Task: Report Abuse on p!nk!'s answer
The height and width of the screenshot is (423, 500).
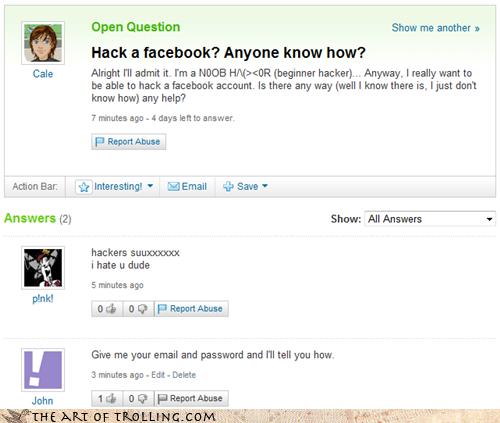Action: point(191,309)
